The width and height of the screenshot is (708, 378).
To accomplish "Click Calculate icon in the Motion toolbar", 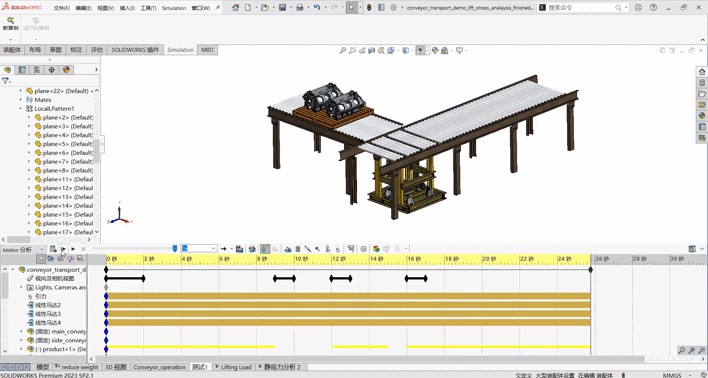I will point(53,249).
